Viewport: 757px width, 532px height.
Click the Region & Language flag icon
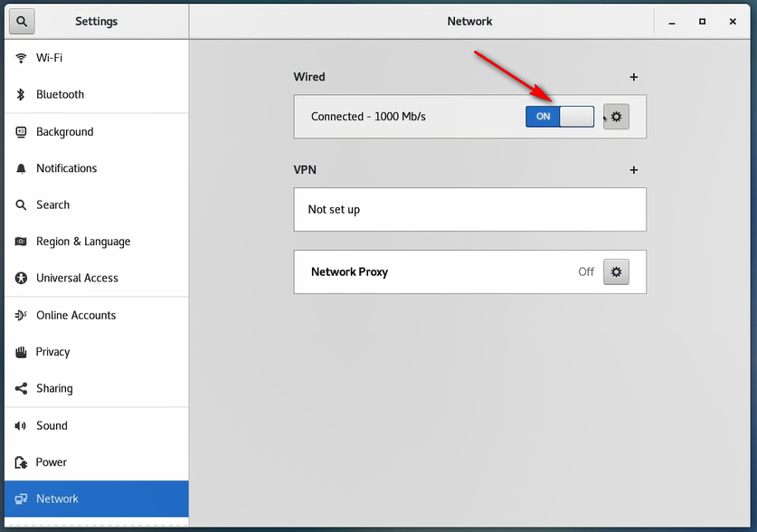tap(21, 242)
